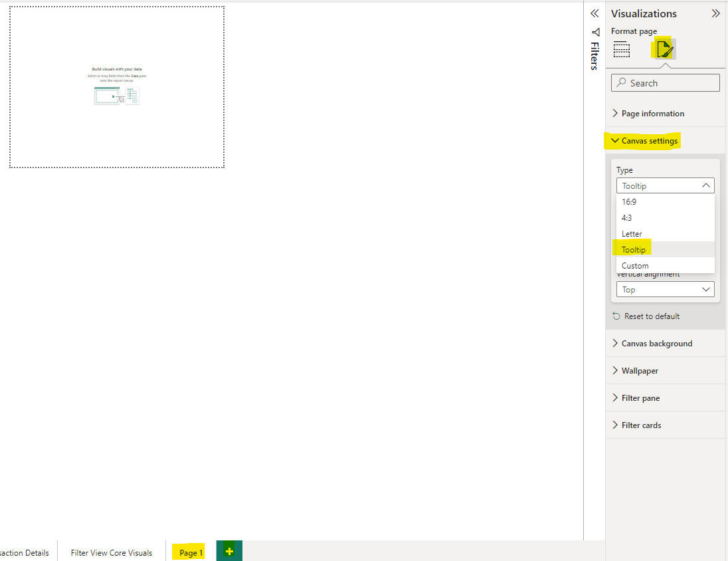728x561 pixels.
Task: Expand the Wallpaper section
Action: (666, 370)
